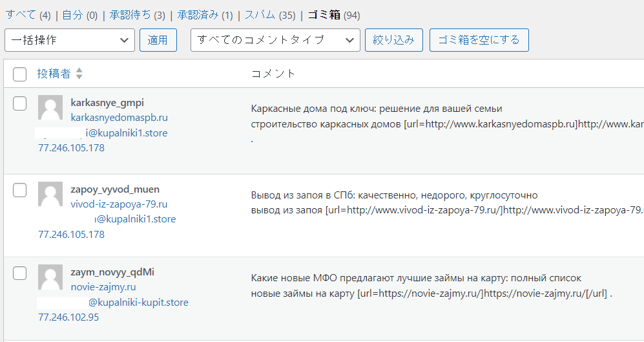This screenshot has width=644, height=342.
Task: Click the 適用 apply button
Action: [158, 40]
